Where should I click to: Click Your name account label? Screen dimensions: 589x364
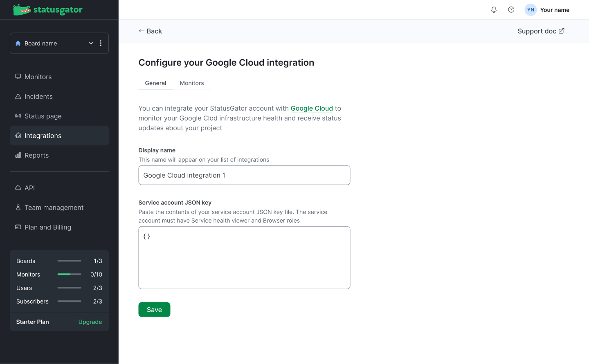(555, 10)
